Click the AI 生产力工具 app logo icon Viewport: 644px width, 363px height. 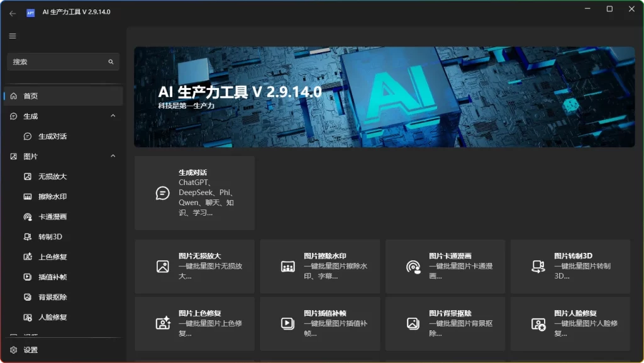(30, 13)
